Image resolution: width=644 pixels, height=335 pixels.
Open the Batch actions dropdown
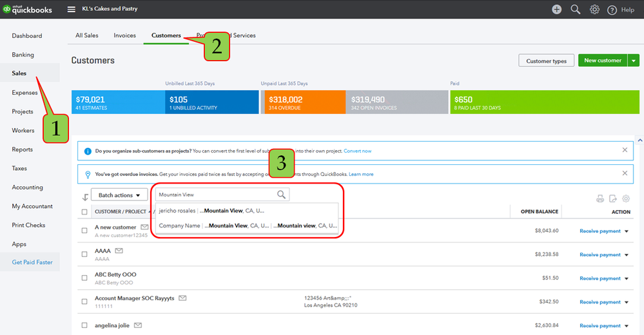coord(119,195)
